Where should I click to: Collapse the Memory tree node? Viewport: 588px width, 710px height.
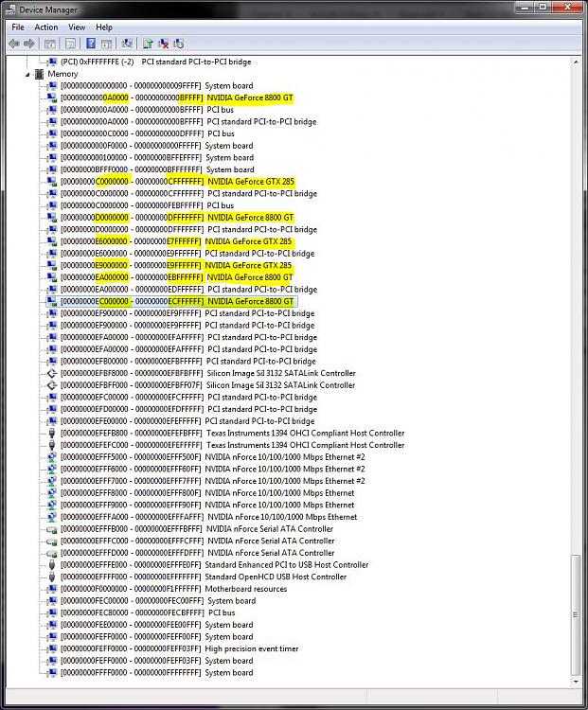[x=27, y=74]
